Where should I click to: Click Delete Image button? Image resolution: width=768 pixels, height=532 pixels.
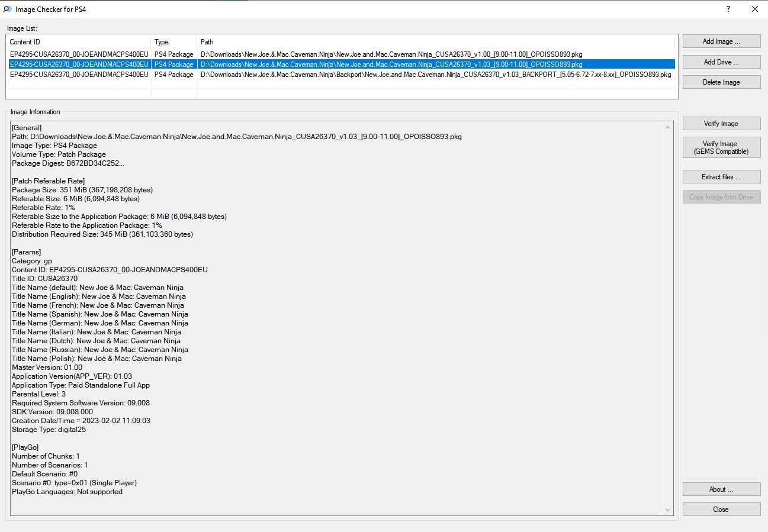(721, 82)
